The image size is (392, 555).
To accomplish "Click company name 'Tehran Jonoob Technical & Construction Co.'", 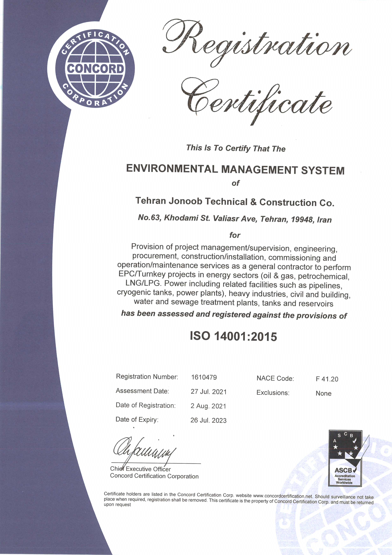I will [235, 202].
